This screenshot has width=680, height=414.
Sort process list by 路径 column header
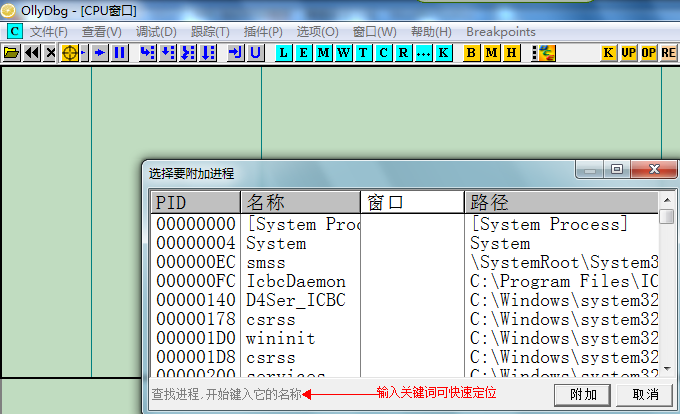[x=562, y=202]
